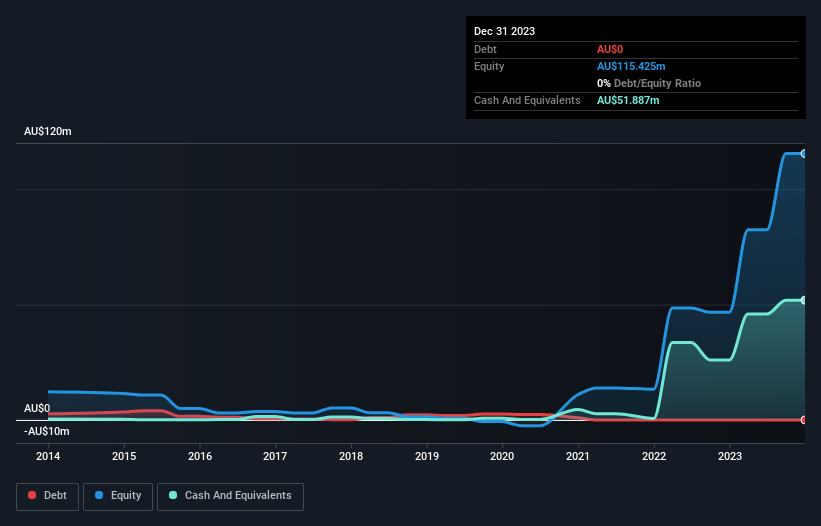
Task: Click the 2023 x-axis label
Action: 730,456
